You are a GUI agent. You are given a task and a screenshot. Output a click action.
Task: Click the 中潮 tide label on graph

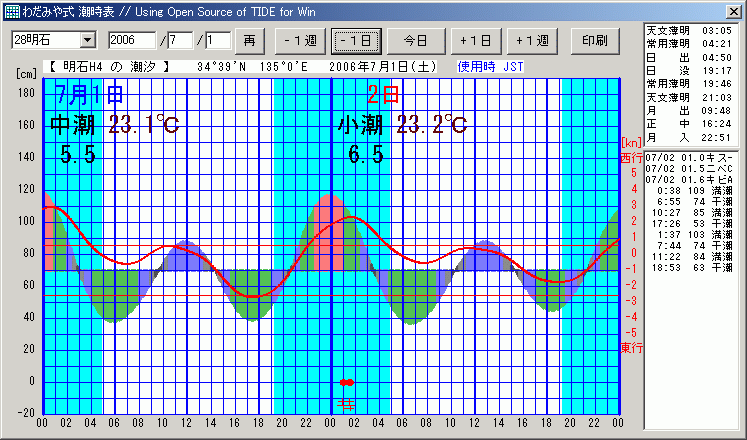(74, 125)
